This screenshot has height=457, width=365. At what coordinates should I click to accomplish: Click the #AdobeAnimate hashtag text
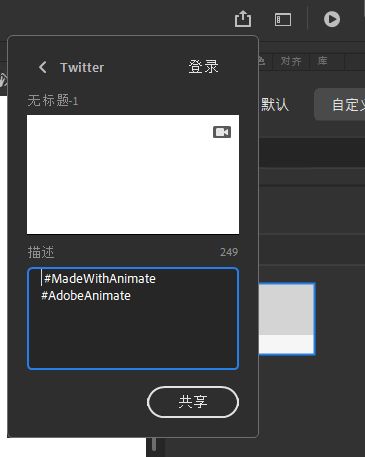click(86, 296)
